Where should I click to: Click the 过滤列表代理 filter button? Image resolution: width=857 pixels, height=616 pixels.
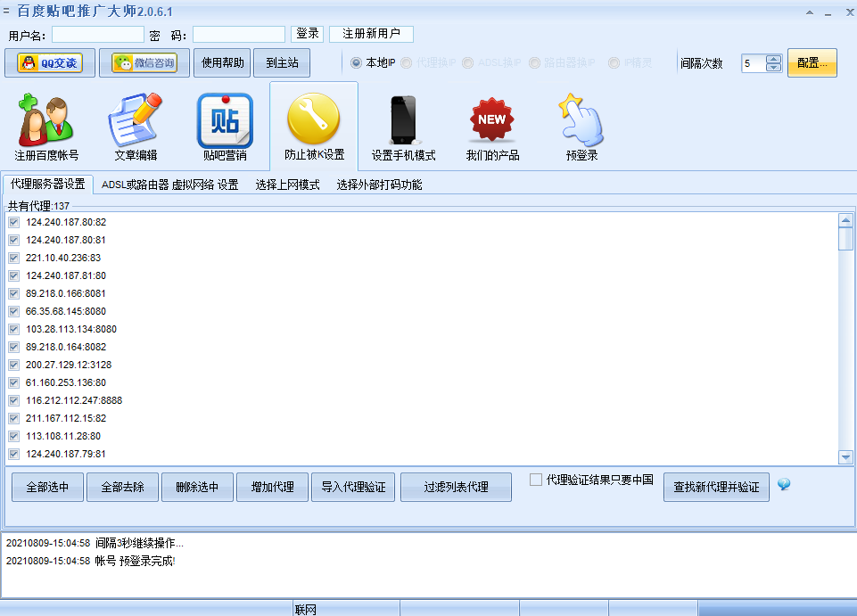pyautogui.click(x=456, y=487)
